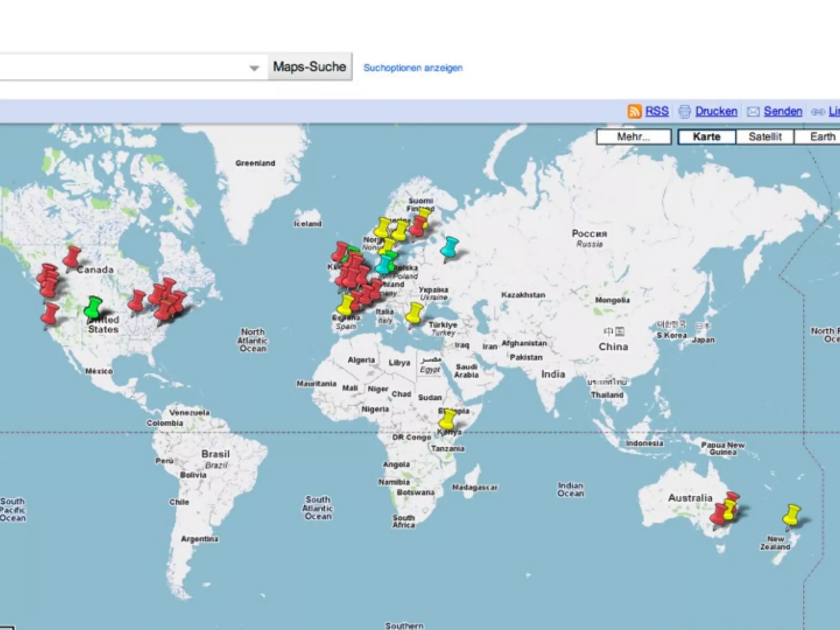Switch map view to Earth
Image resolution: width=840 pixels, height=630 pixels.
click(x=822, y=137)
